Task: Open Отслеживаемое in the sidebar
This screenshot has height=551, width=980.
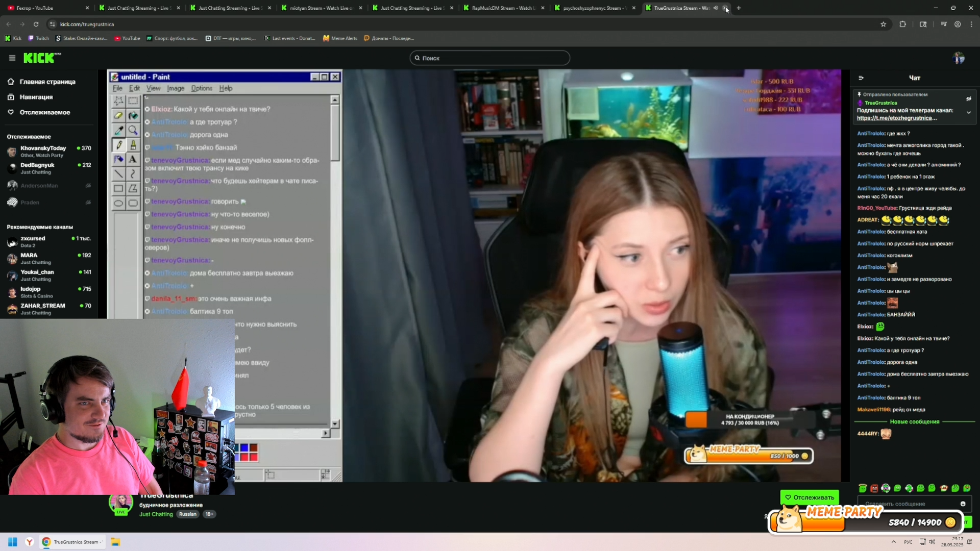Action: tap(44, 112)
